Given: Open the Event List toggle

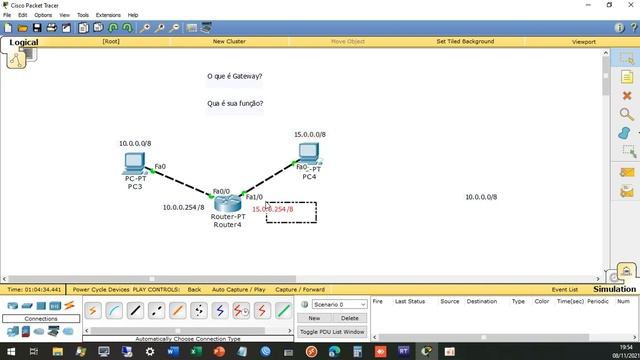Looking at the screenshot, I should 565,289.
